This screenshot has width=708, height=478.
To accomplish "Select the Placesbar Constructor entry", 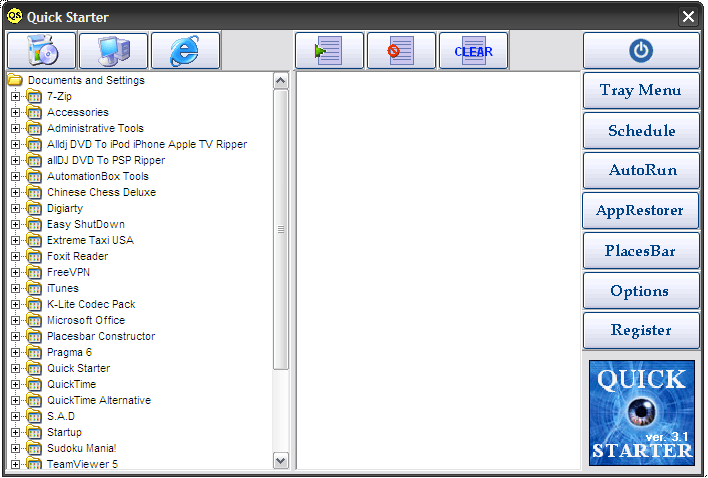I will (101, 336).
